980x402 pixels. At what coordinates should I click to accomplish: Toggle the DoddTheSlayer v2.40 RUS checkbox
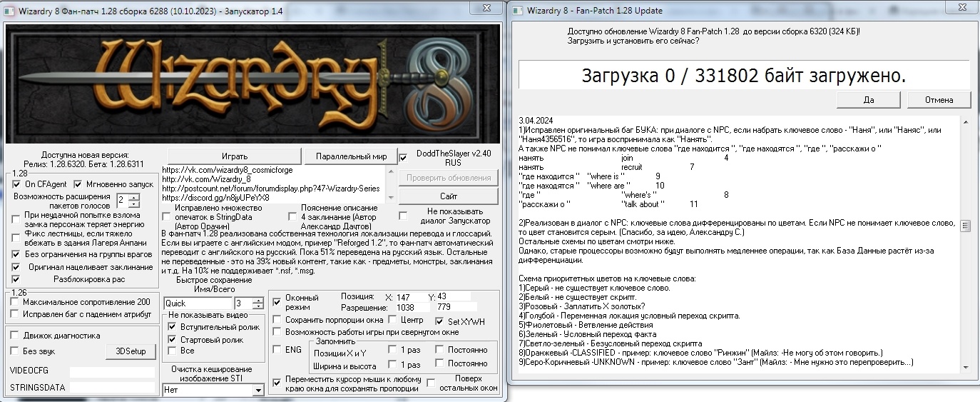click(x=404, y=157)
